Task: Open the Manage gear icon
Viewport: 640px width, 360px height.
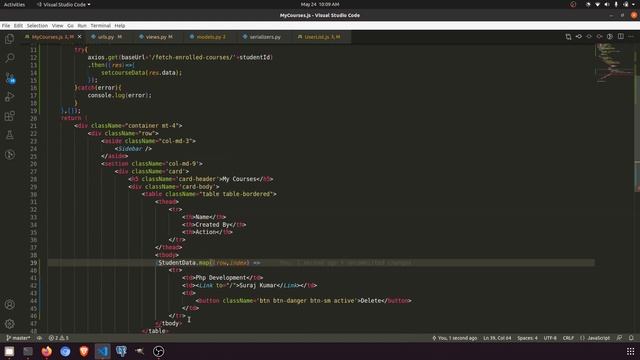Action: pos(9,324)
